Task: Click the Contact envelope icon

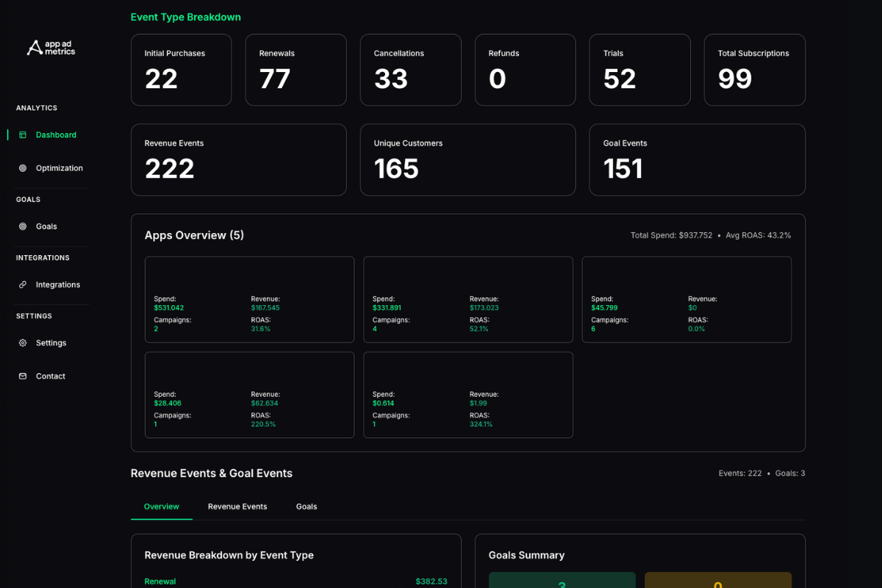Action: (x=23, y=376)
